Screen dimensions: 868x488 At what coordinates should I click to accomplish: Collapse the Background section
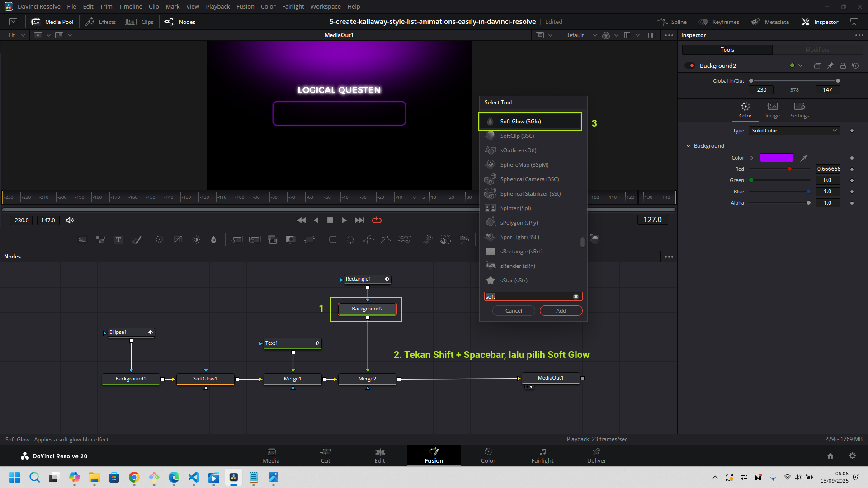pyautogui.click(x=689, y=146)
